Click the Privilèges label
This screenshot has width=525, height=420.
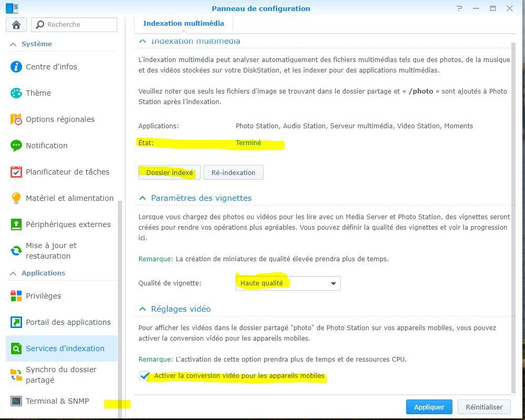coord(44,296)
